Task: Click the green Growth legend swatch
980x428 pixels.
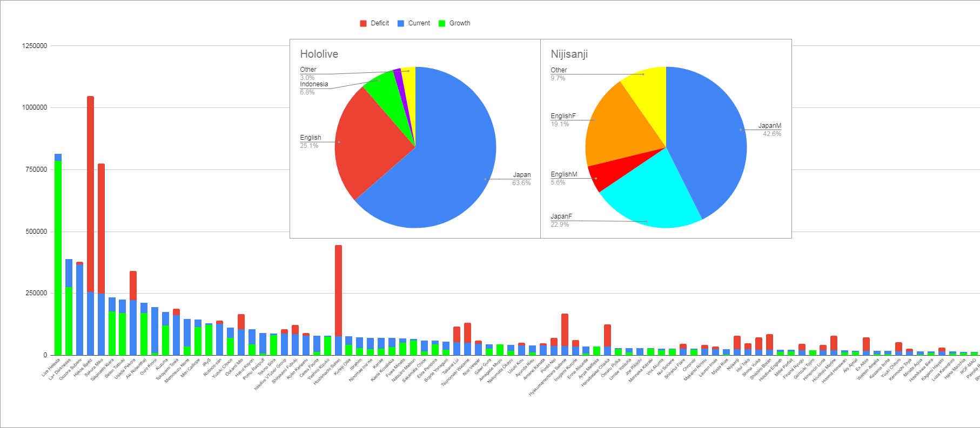Action: click(442, 23)
